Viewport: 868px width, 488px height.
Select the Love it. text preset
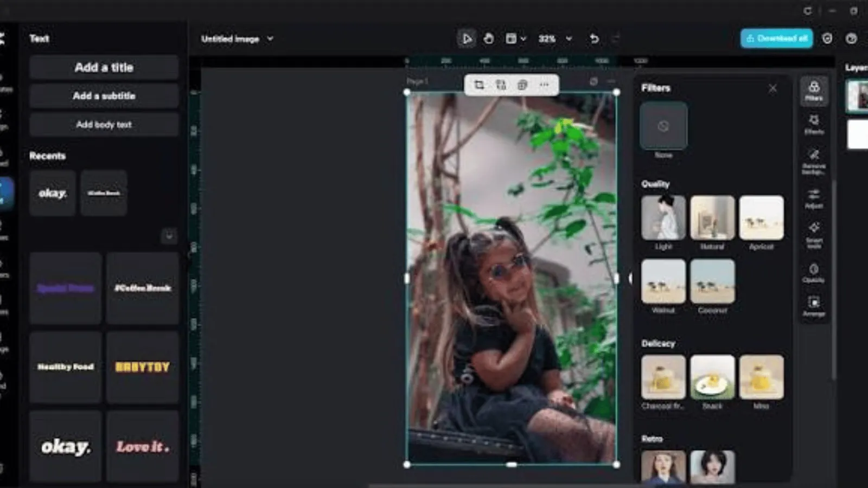[x=142, y=446]
